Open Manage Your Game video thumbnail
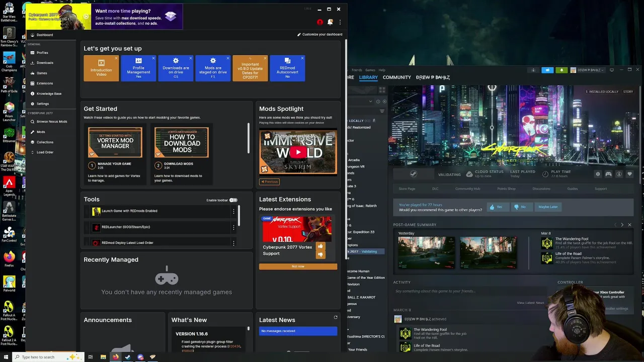Viewport: 644px width, 362px height. (x=115, y=142)
